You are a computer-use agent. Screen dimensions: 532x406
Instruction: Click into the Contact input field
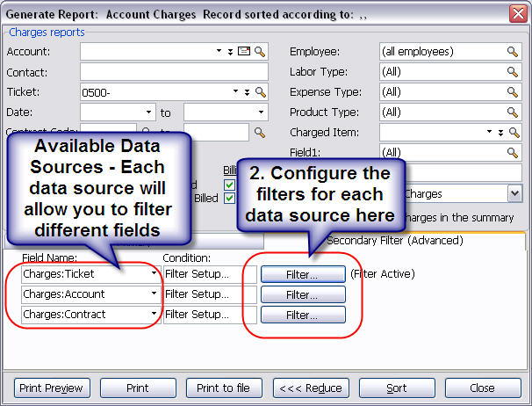point(172,72)
